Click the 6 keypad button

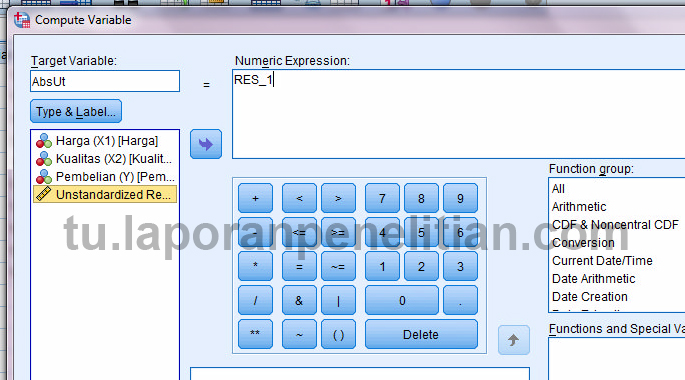(x=460, y=232)
